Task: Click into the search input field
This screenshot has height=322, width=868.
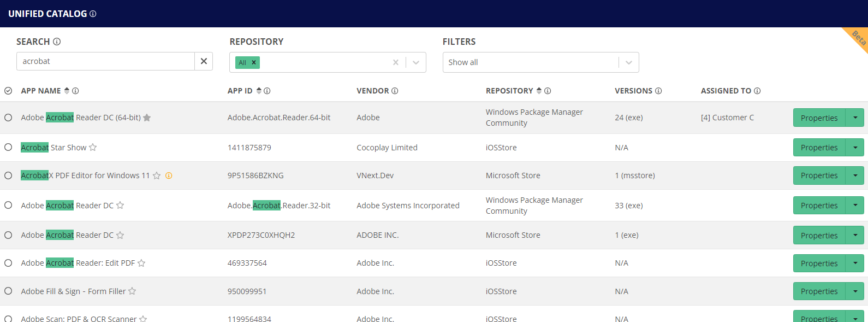Action: [x=106, y=61]
